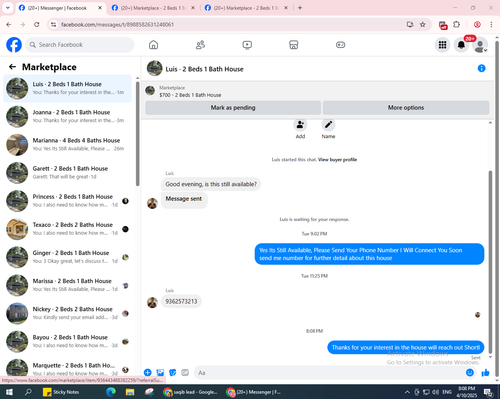Go back using the Marketplace back arrow
500x399 pixels.
pos(12,67)
